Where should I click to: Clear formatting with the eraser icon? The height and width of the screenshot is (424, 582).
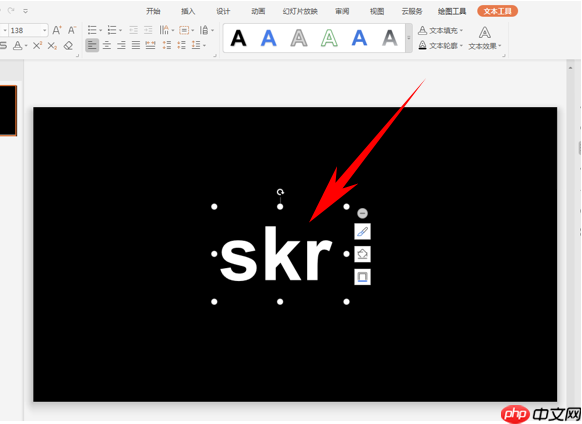[x=68, y=46]
